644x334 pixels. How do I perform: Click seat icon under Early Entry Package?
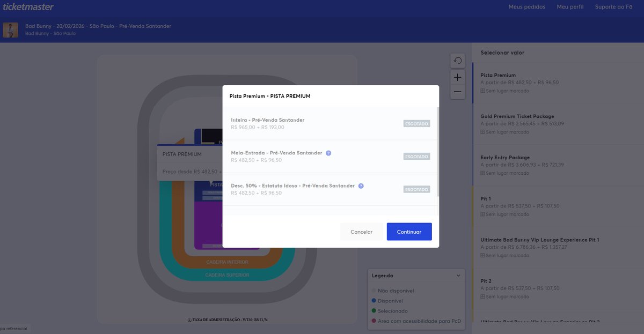pos(482,173)
